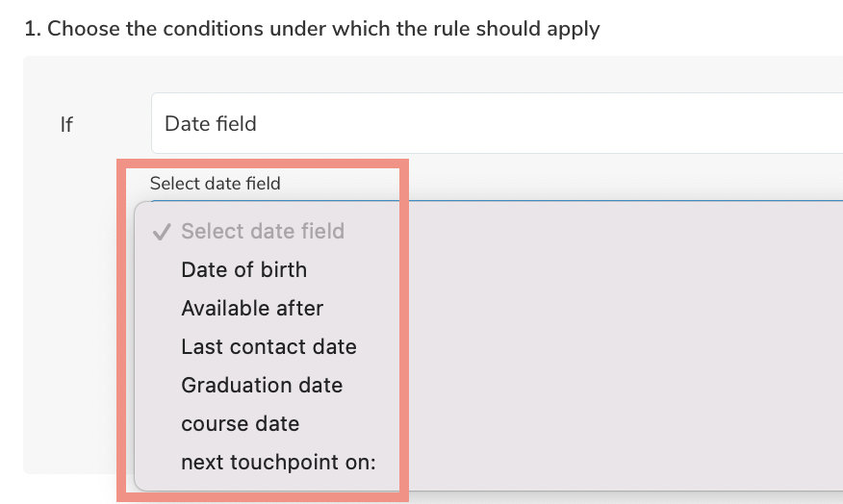Viewport: 843px width, 504px height.
Task: Apply the rule to Last contact date
Action: [x=268, y=346]
